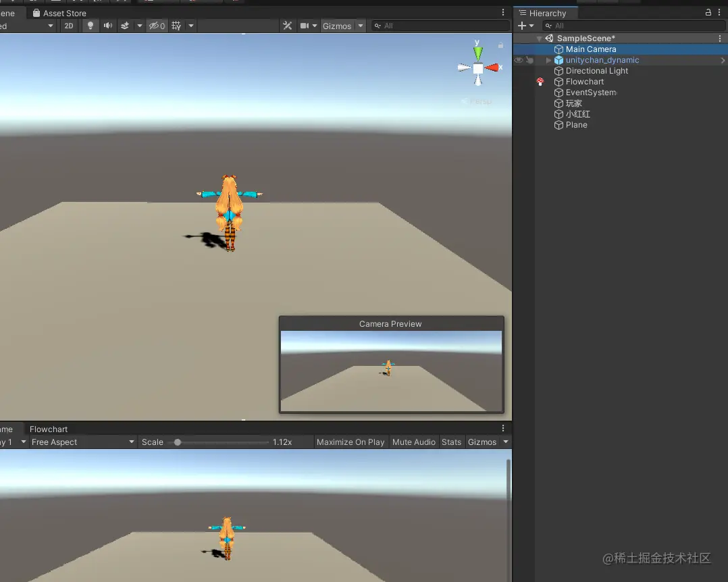Toggle 2D mode in Scene view
This screenshot has width=728, height=582.
pos(69,26)
